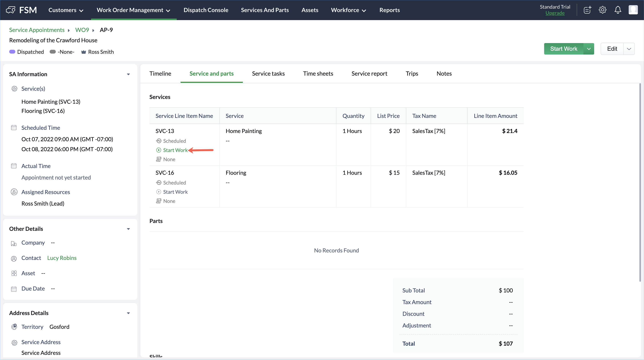Open the user profile avatar
644x360 pixels.
point(633,10)
